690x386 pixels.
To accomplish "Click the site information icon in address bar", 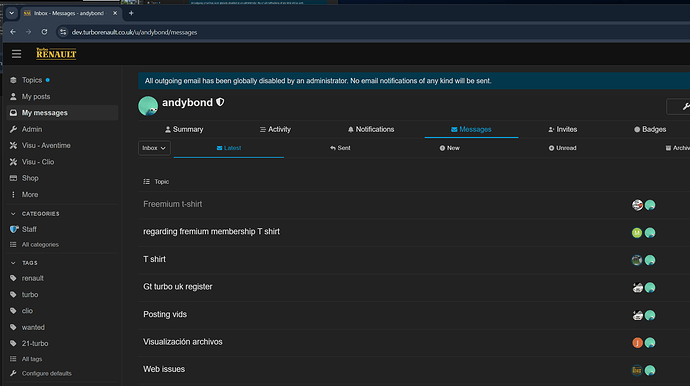I will (63, 32).
